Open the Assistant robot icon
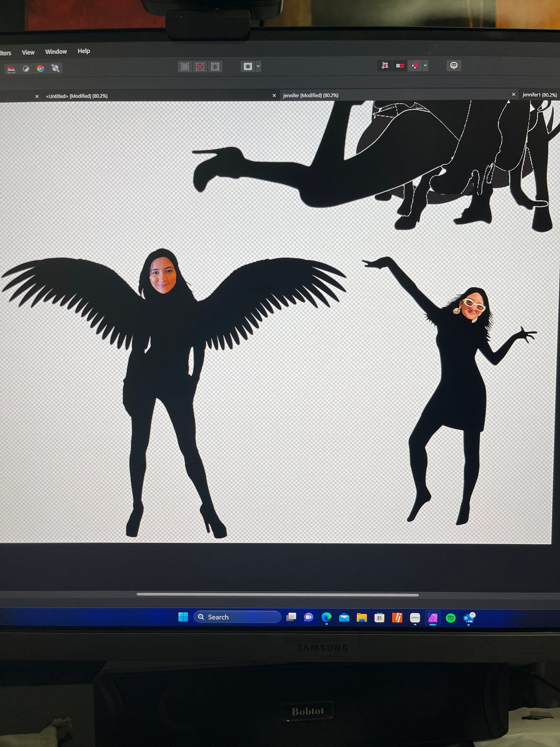 (x=453, y=66)
